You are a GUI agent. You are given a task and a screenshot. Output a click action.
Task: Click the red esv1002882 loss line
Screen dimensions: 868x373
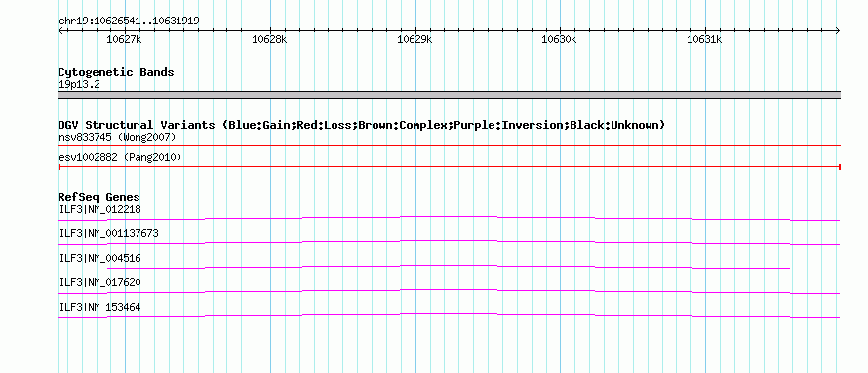(449, 166)
